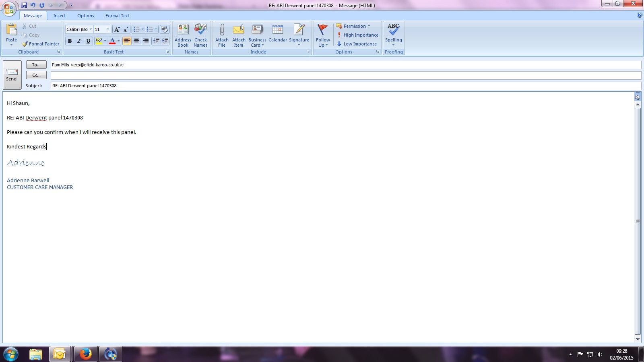Toggle Bold formatting
Image resolution: width=644 pixels, height=362 pixels.
tap(70, 41)
